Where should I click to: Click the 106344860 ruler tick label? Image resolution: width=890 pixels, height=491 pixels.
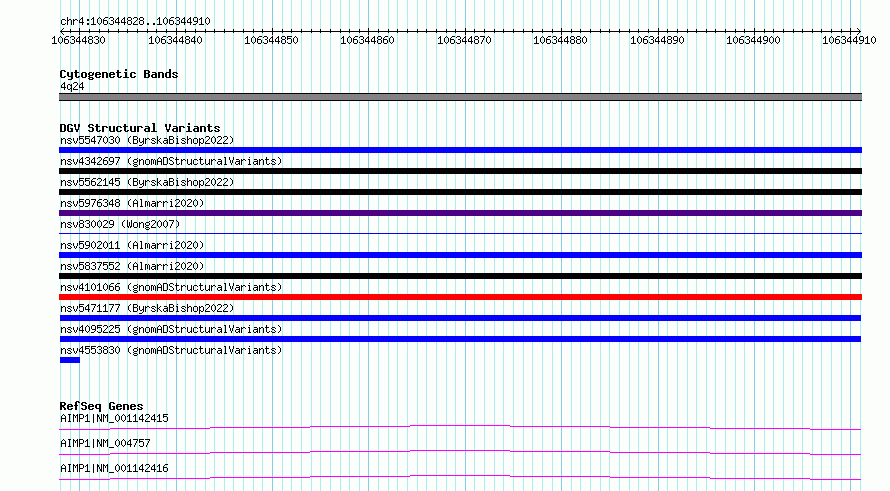(367, 40)
